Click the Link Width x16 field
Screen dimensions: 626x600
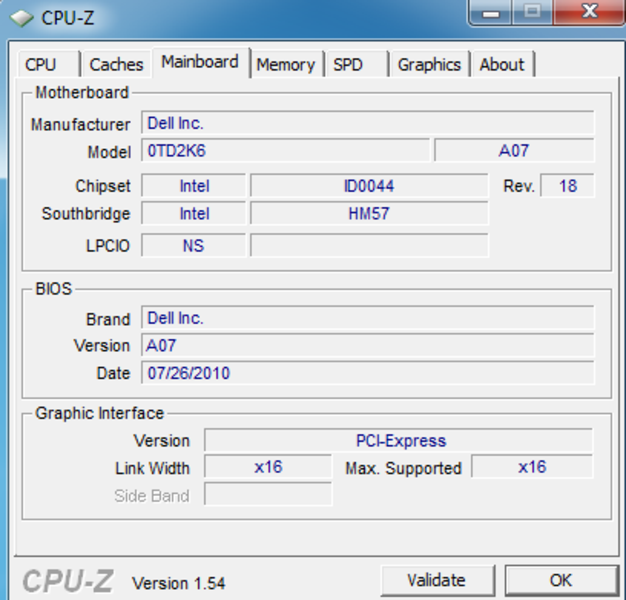[268, 466]
